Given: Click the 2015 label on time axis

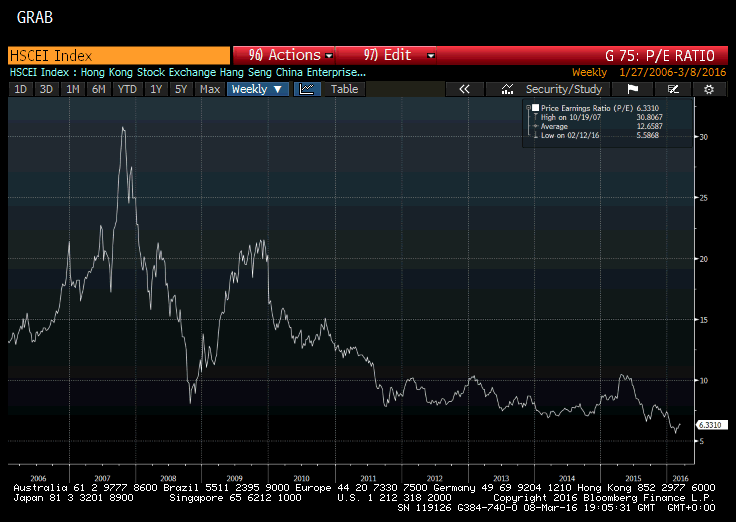Looking at the screenshot, I should click(633, 478).
